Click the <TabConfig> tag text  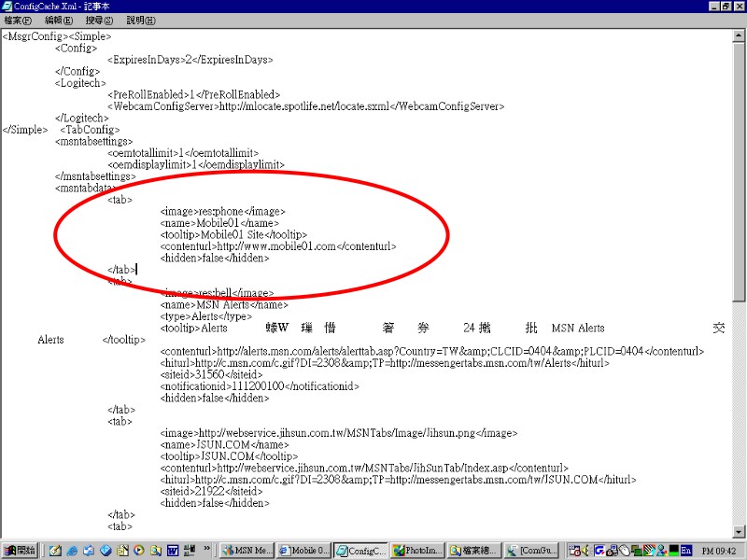pos(90,130)
